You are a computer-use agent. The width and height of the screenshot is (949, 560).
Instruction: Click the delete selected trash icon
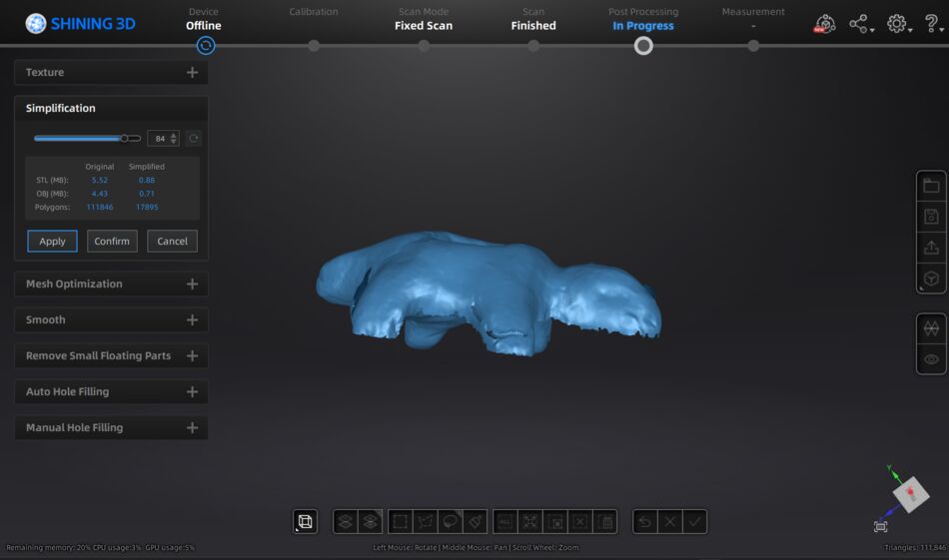604,521
